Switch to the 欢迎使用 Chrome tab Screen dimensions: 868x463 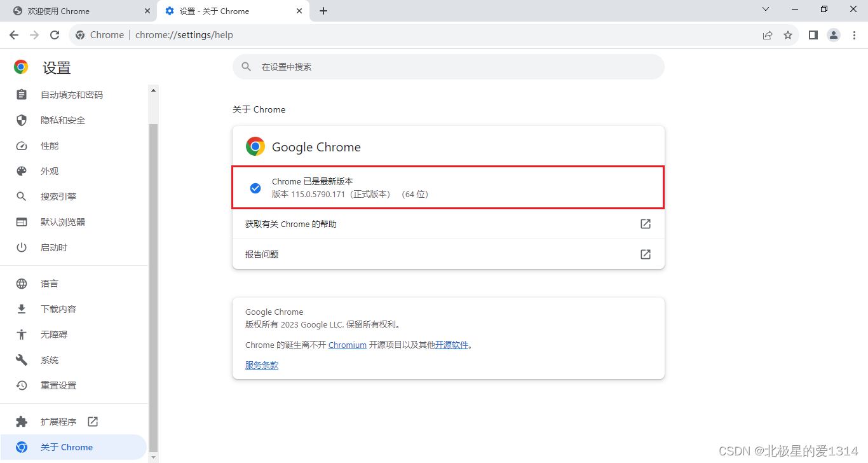click(x=78, y=11)
